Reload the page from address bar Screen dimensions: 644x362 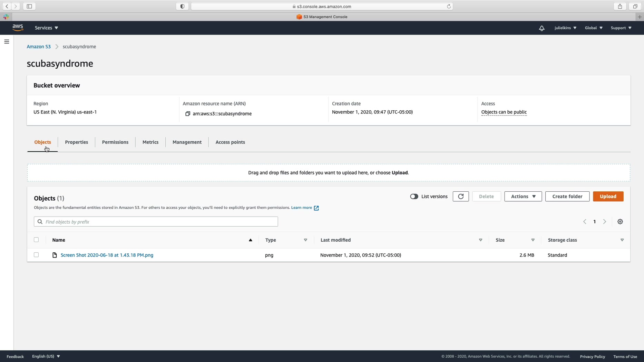[449, 6]
